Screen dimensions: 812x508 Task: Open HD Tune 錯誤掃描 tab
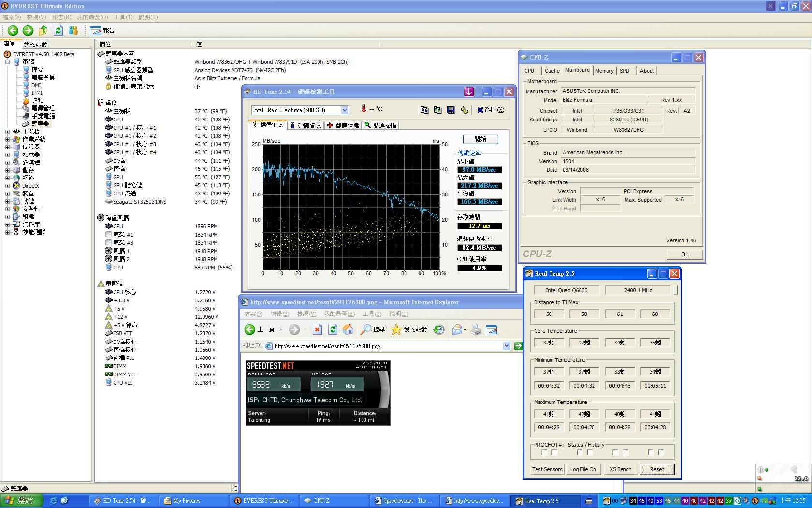pos(381,125)
